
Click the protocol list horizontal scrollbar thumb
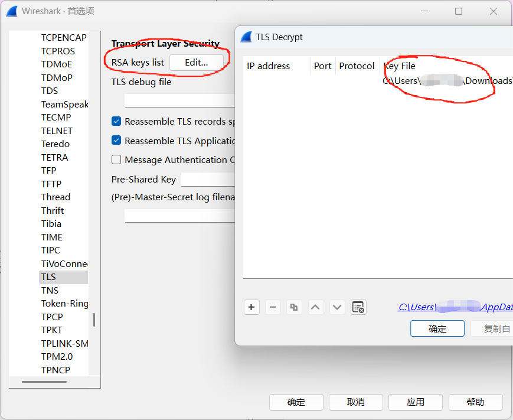click(x=44, y=382)
